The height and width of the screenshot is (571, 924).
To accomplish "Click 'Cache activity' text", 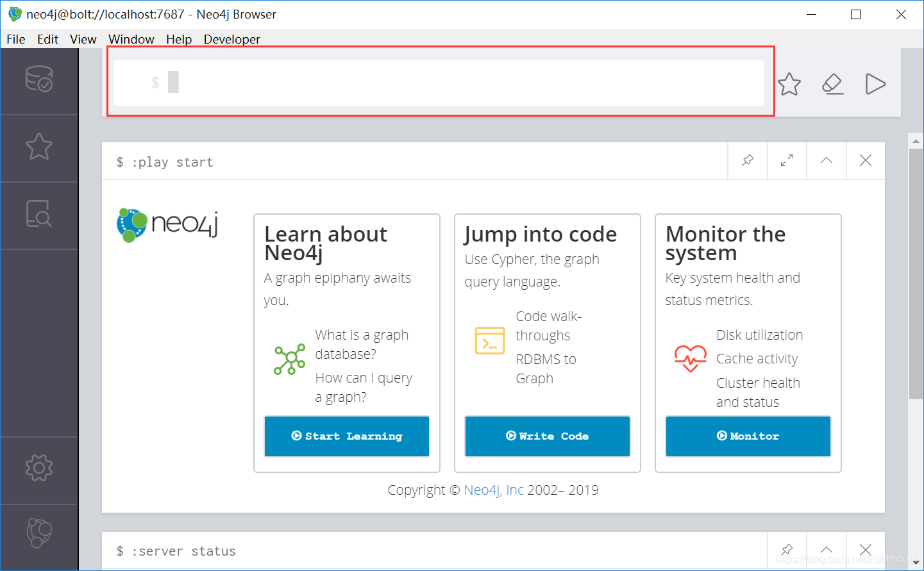I will point(757,359).
